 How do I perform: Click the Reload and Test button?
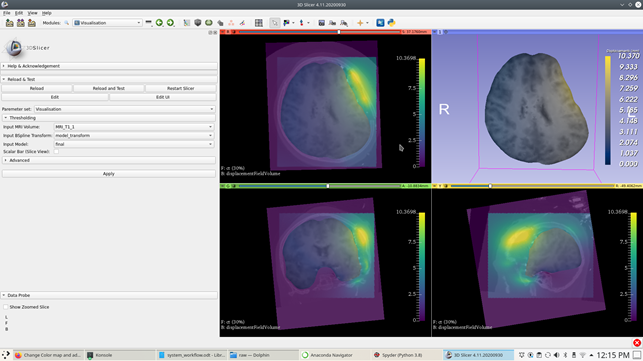109,88
